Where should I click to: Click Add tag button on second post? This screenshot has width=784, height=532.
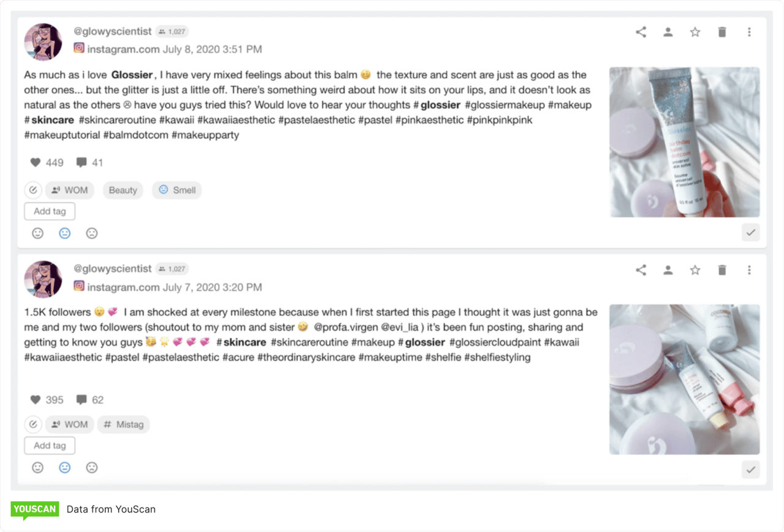tap(50, 446)
